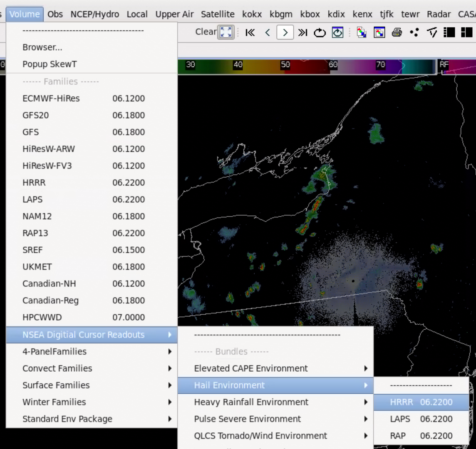Image resolution: width=476 pixels, height=449 pixels.
Task: Choose GFS 06.1800 family
Action: (92, 132)
